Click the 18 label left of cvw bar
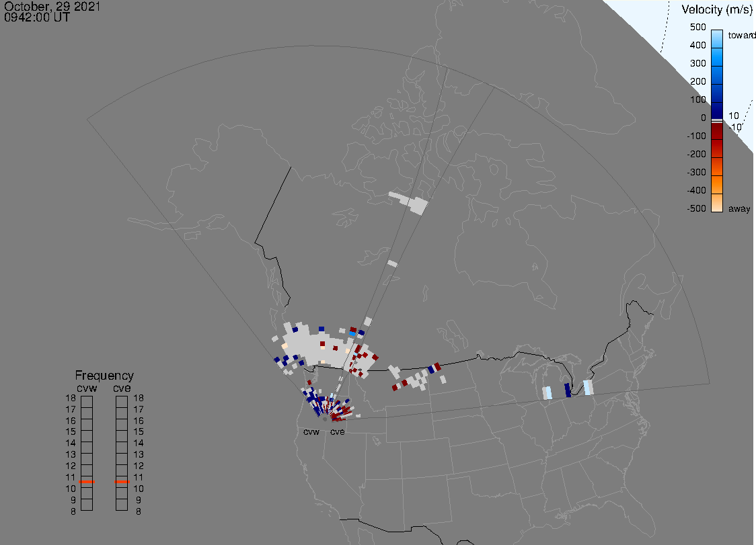The image size is (756, 545). (x=71, y=398)
